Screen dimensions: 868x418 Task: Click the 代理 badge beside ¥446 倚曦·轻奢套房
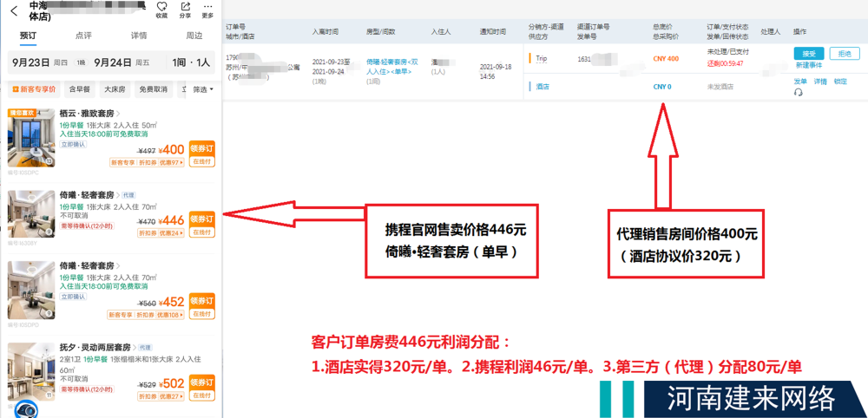pyautogui.click(x=128, y=195)
